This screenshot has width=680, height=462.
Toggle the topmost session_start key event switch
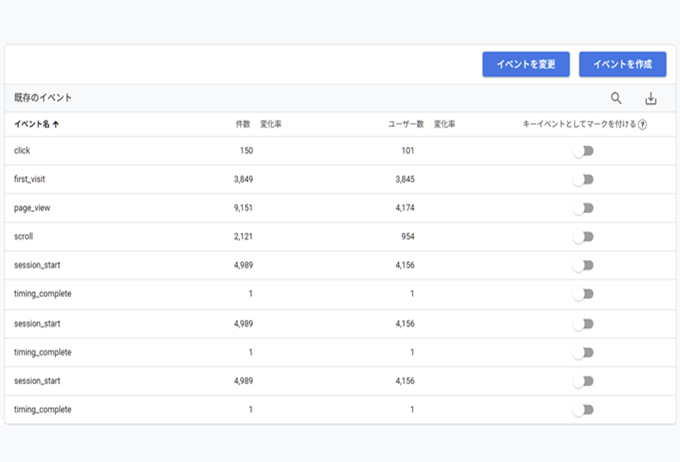(x=583, y=265)
